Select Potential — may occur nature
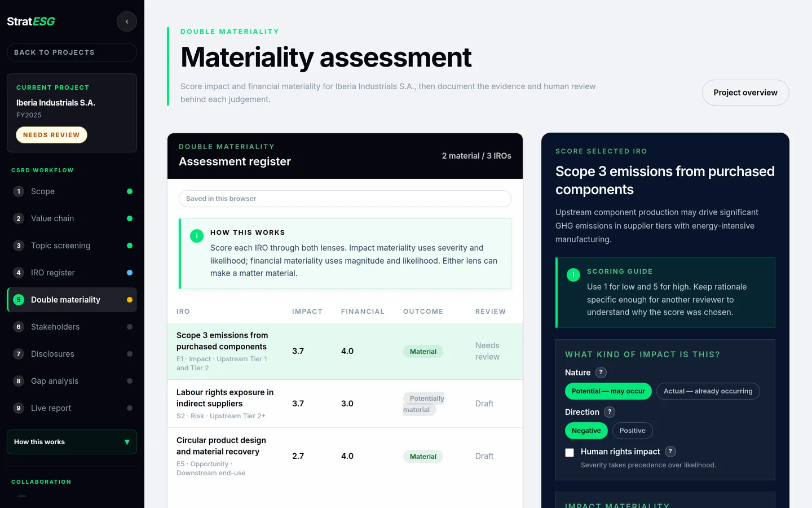 (608, 391)
